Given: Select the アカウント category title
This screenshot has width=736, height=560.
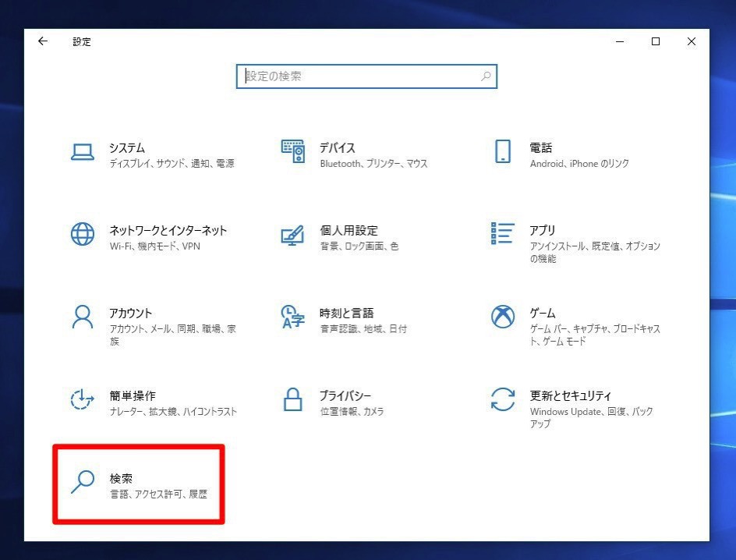Looking at the screenshot, I should [131, 313].
